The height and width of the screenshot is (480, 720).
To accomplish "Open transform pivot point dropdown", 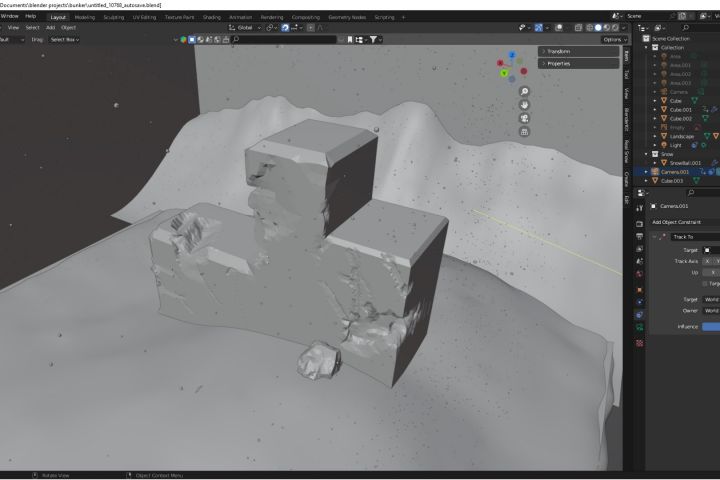I will coord(271,28).
